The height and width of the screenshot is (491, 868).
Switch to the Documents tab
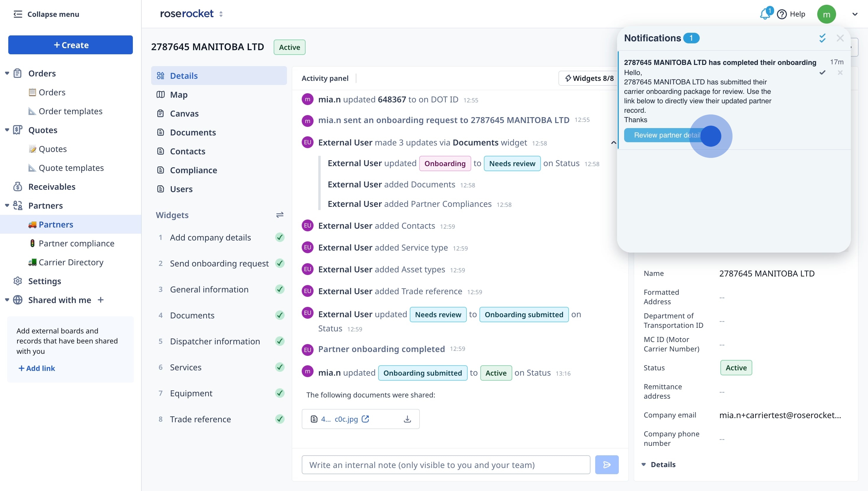tap(219, 132)
